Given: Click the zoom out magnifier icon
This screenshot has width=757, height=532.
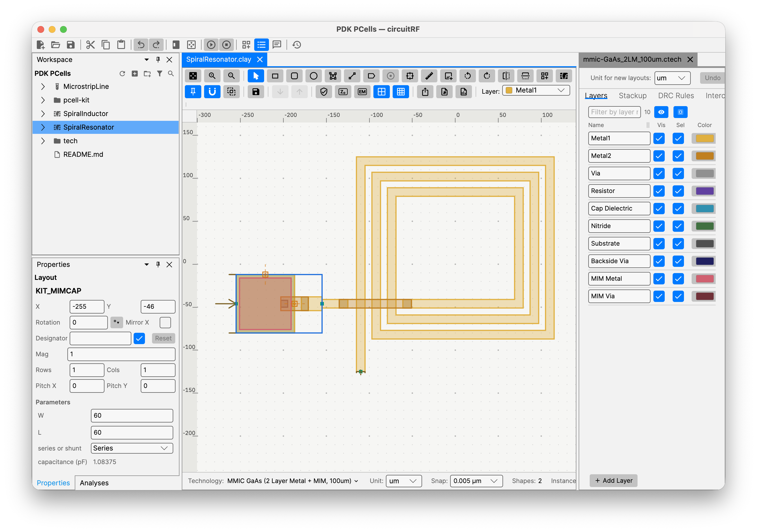Looking at the screenshot, I should point(232,76).
